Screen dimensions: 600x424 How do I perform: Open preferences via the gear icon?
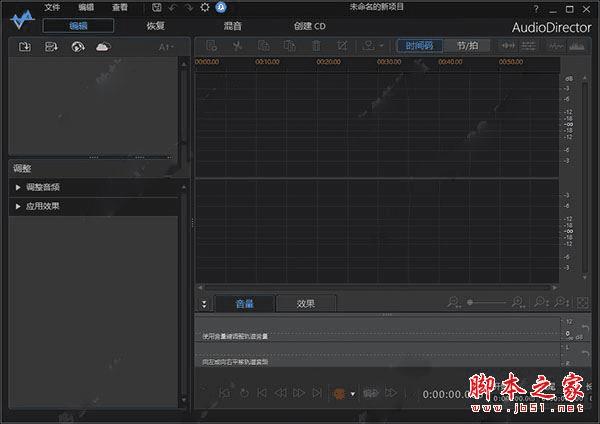click(x=205, y=7)
